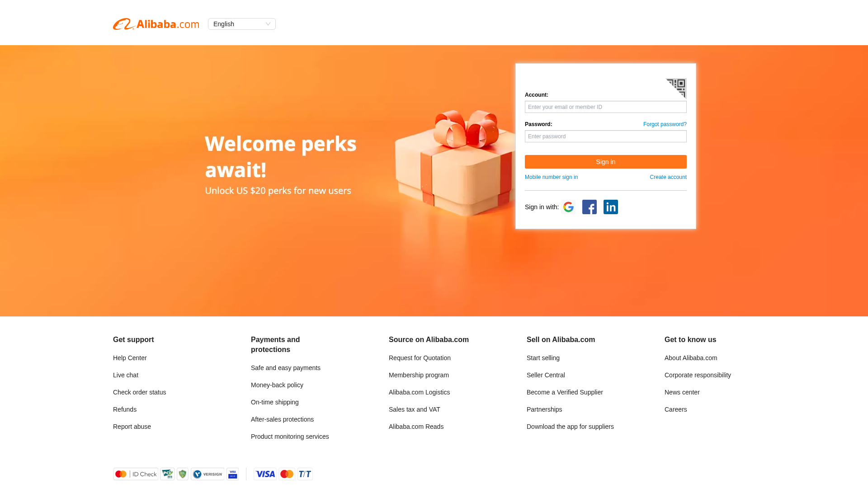The image size is (868, 488).
Task: Open Seller Central
Action: pos(546,375)
